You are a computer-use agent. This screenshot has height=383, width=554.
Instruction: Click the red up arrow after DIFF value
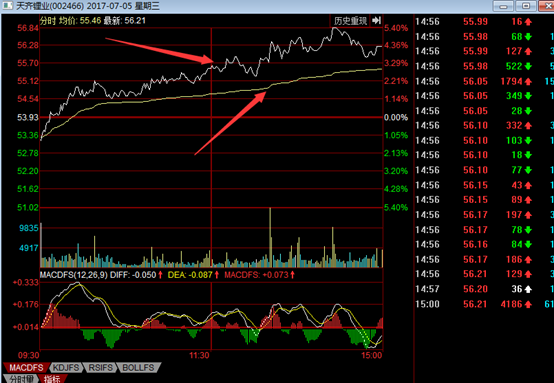tap(160, 275)
